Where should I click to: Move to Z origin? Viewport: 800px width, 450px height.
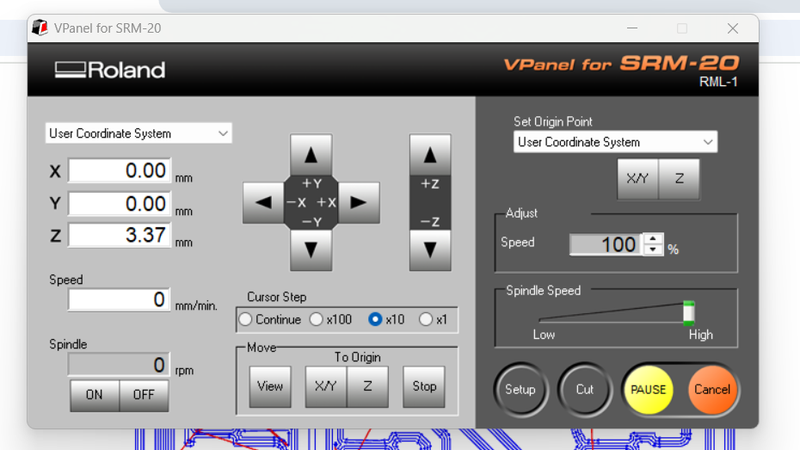[x=367, y=386]
